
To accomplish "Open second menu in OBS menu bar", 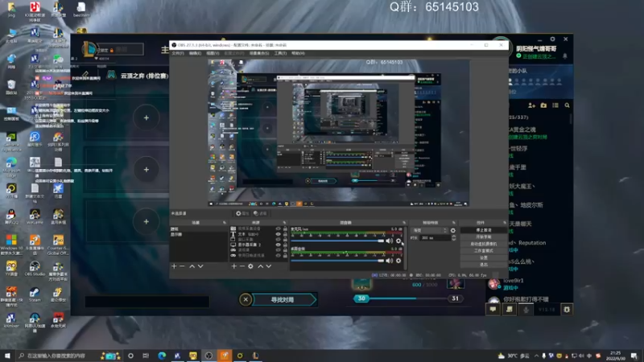I will tap(195, 53).
